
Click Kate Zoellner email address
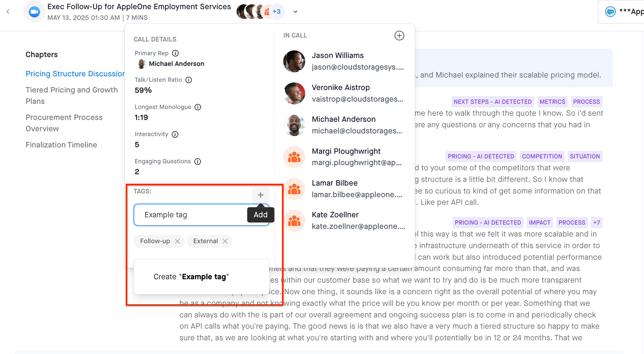(x=359, y=226)
